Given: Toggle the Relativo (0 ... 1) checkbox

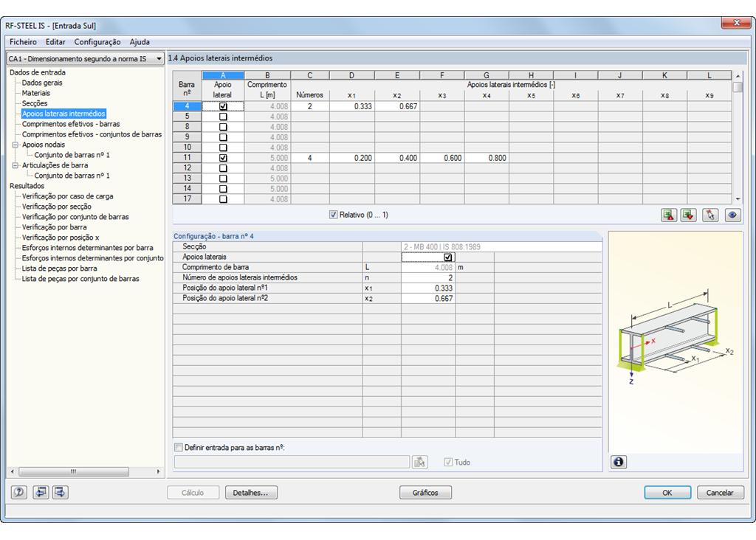Looking at the screenshot, I should click(333, 215).
